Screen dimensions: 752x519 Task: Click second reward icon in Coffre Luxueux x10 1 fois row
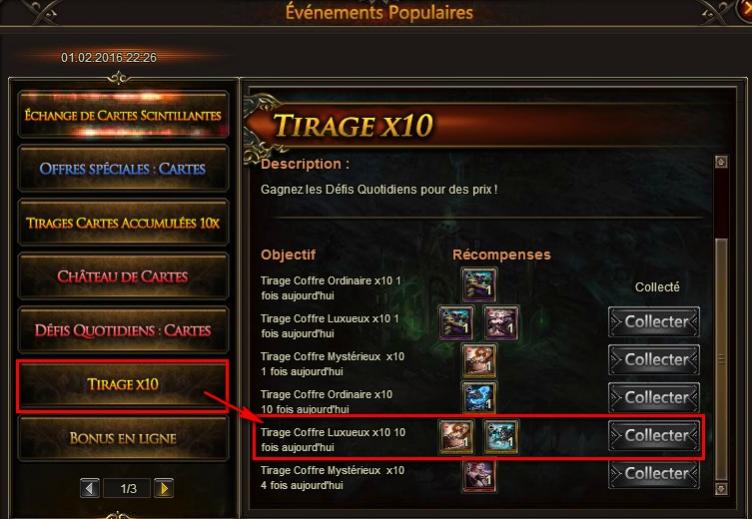point(501,323)
